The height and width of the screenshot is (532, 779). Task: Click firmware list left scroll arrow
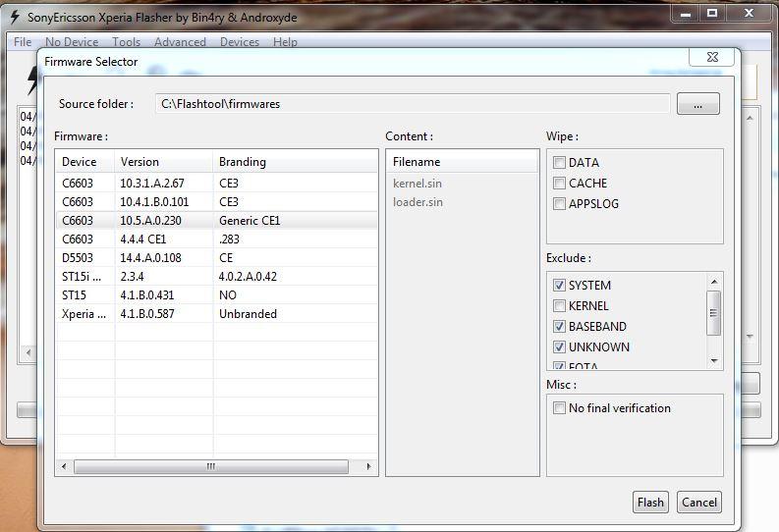pyautogui.click(x=64, y=466)
